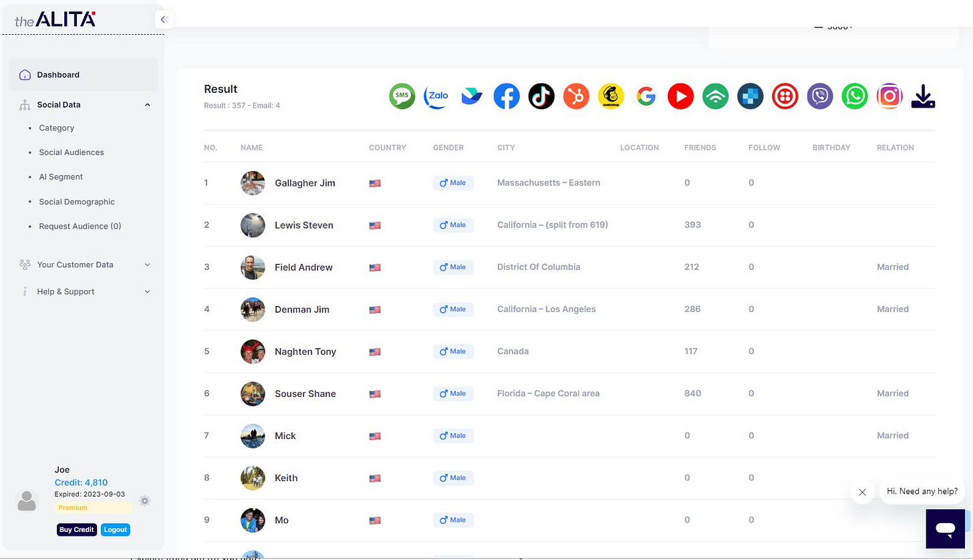The width and height of the screenshot is (973, 560).
Task: Click the dark blue SendGrid squares icon
Action: tap(750, 97)
